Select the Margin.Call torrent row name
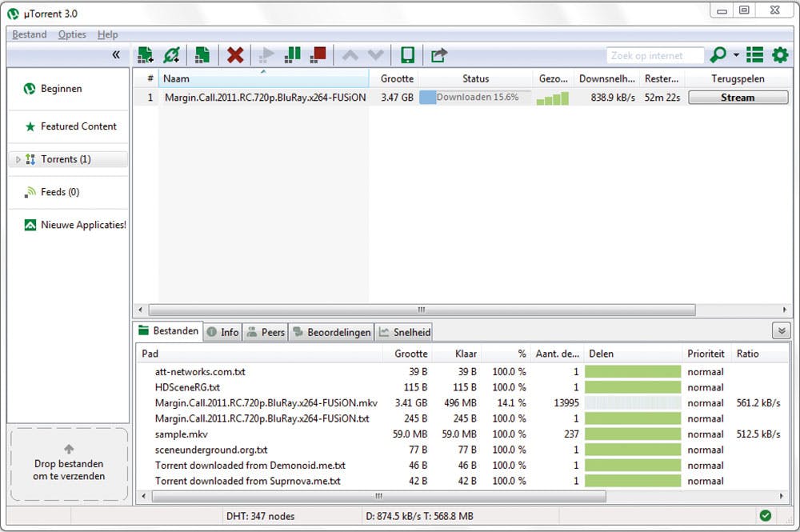Screen dimensions: 800x532 [265, 98]
